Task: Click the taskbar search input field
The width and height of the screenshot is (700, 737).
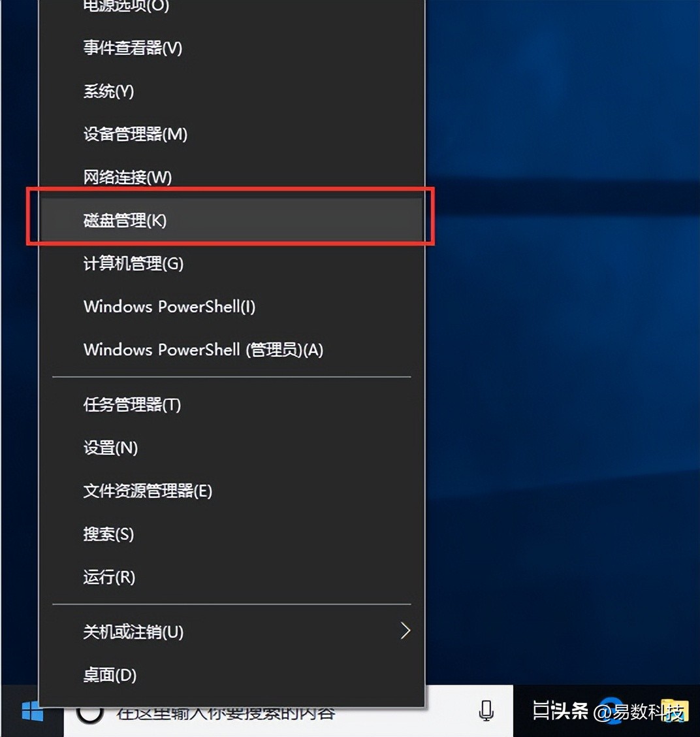Action: (261, 713)
